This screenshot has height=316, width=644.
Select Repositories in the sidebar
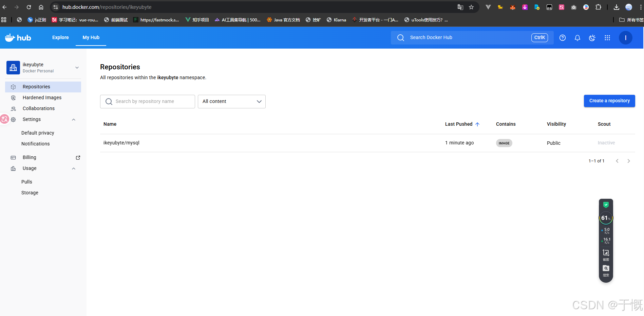(x=43, y=87)
